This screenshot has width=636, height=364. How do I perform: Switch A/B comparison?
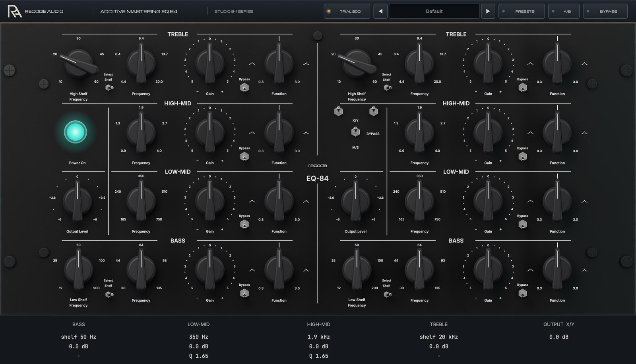564,11
